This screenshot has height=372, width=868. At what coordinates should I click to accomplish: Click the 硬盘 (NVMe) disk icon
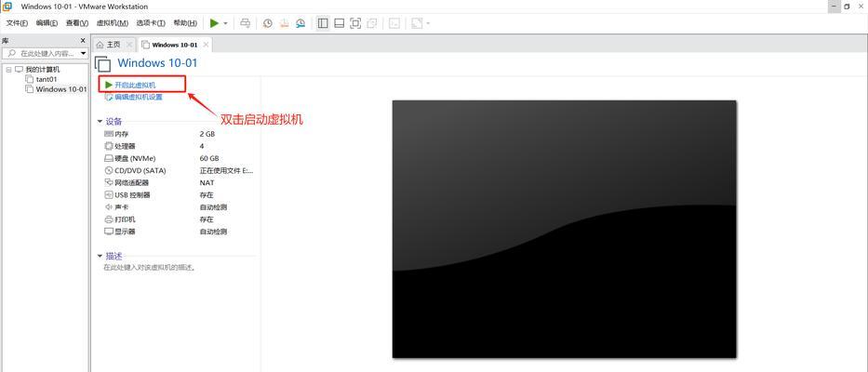109,158
